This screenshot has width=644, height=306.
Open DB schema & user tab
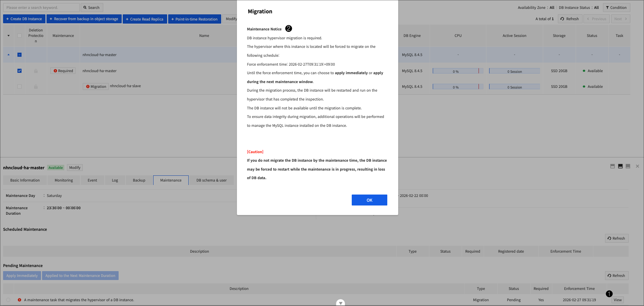(212, 180)
